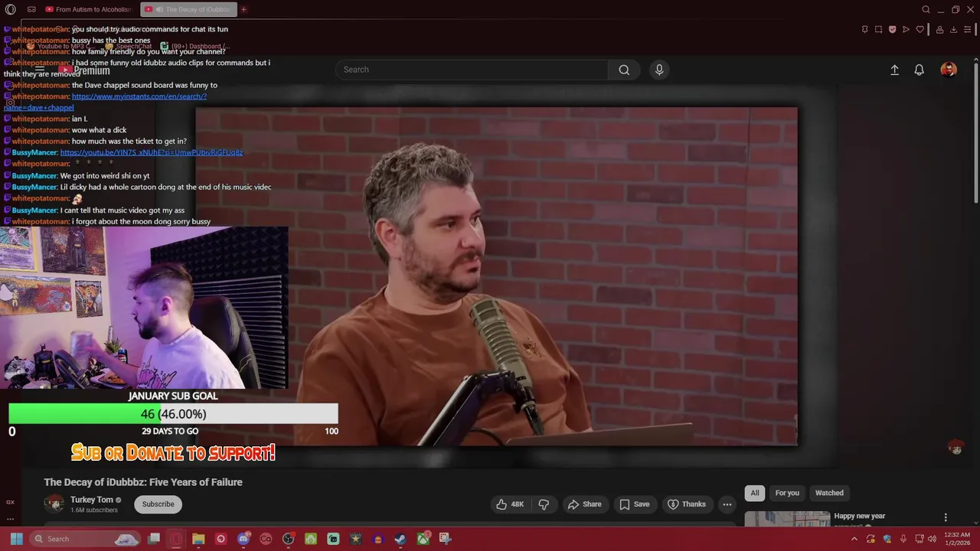Open Task View on taskbar
This screenshot has width=980, height=551.
pyautogui.click(x=154, y=539)
